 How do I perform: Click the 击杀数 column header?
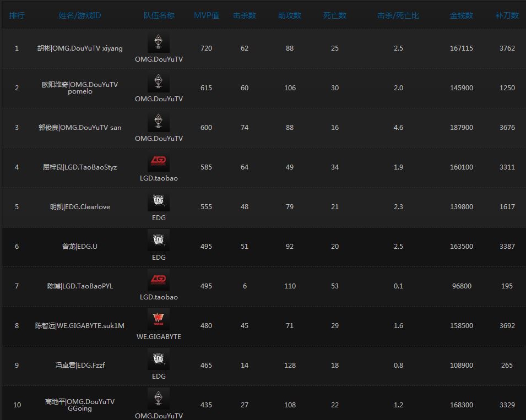[x=245, y=15]
